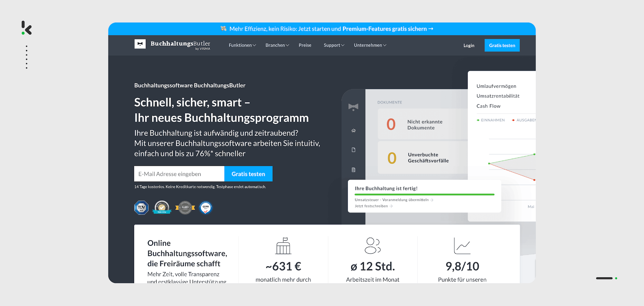This screenshot has width=644, height=306.
Task: Click the Ihre Buchhaltung ist fertig! heading
Action: (x=386, y=188)
